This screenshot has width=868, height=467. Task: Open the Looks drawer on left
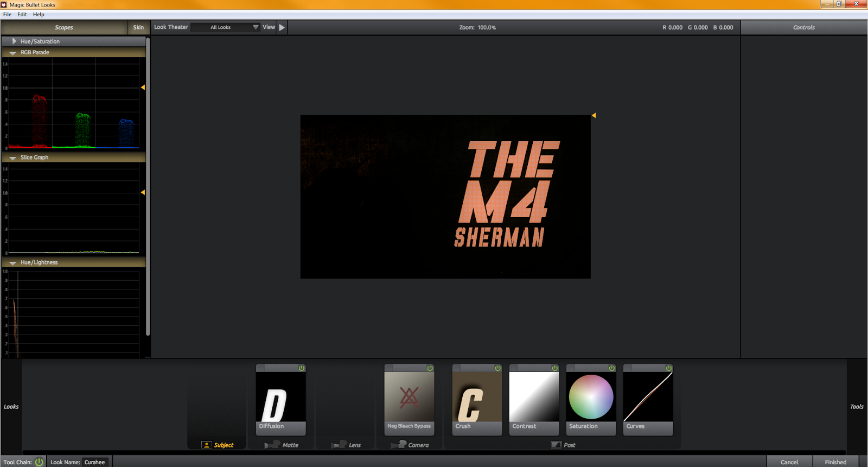[11, 406]
